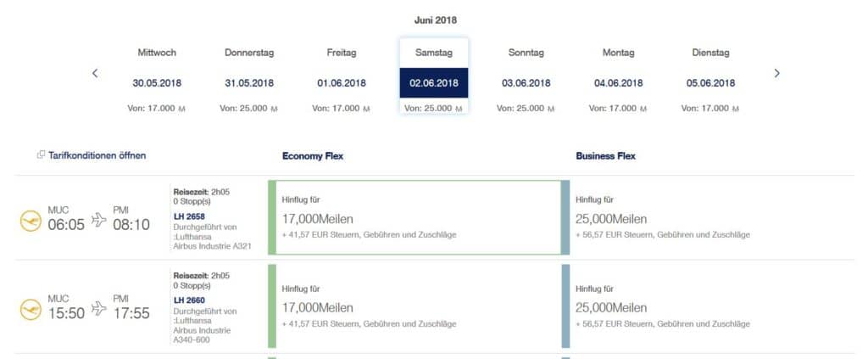Select Donnerstag 31.05.2018 date tab
The height and width of the screenshot is (359, 868).
(x=249, y=77)
